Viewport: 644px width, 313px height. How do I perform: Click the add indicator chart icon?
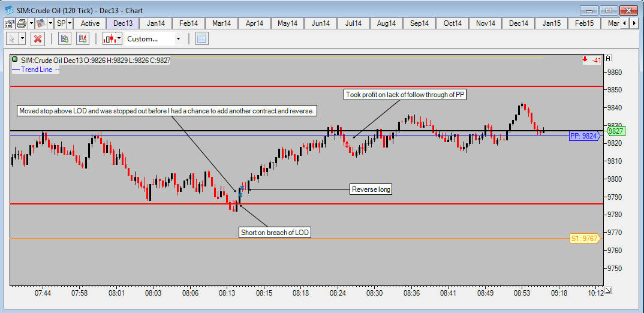(65, 39)
